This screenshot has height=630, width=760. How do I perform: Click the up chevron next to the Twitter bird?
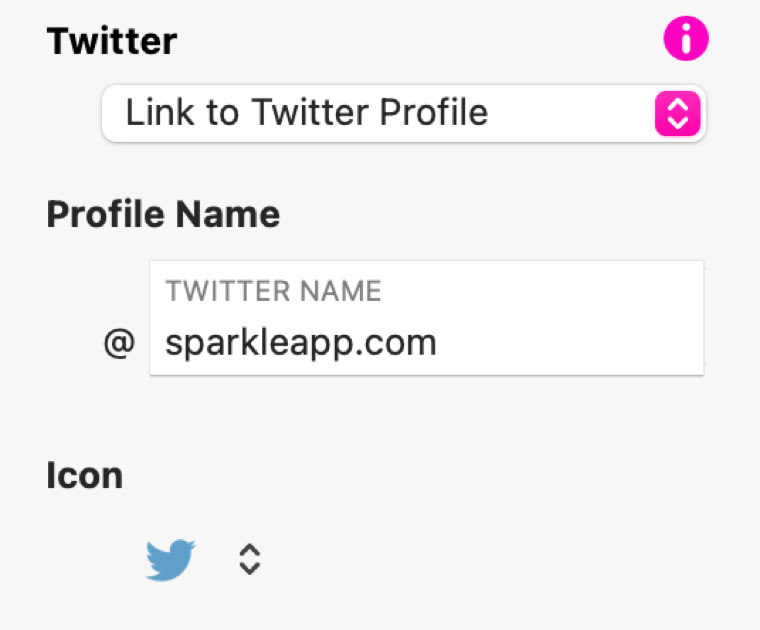[250, 550]
